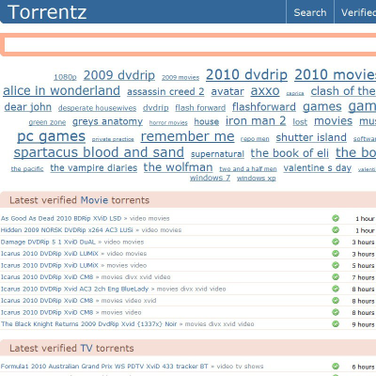Viewport: 376px width, 376px height.
Task: Click the Torrentz site logo
Action: coord(47,12)
